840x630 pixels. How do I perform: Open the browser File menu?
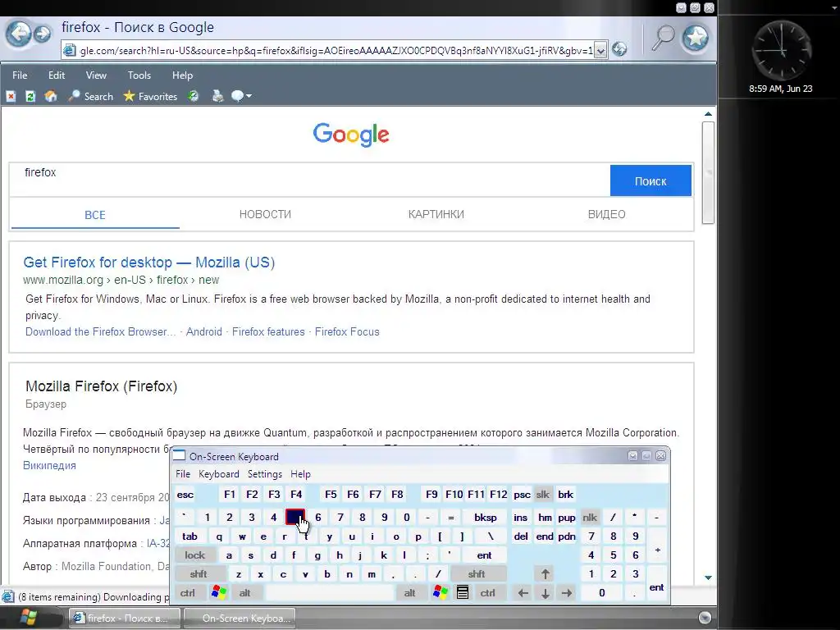pos(20,75)
